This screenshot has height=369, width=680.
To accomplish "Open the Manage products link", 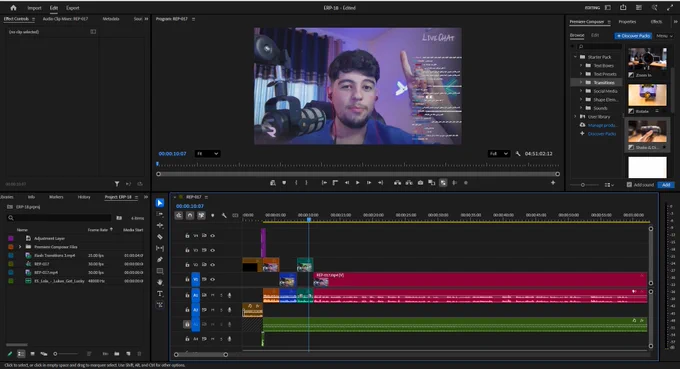I will click(x=602, y=125).
